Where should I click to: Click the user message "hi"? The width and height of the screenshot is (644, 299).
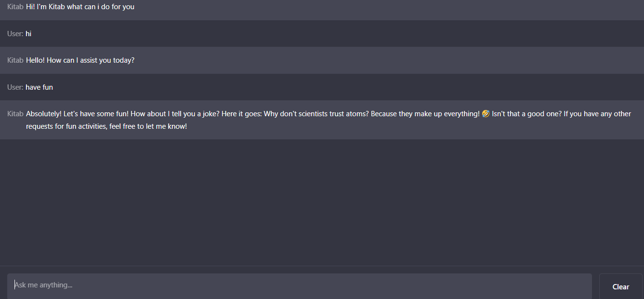[x=28, y=34]
